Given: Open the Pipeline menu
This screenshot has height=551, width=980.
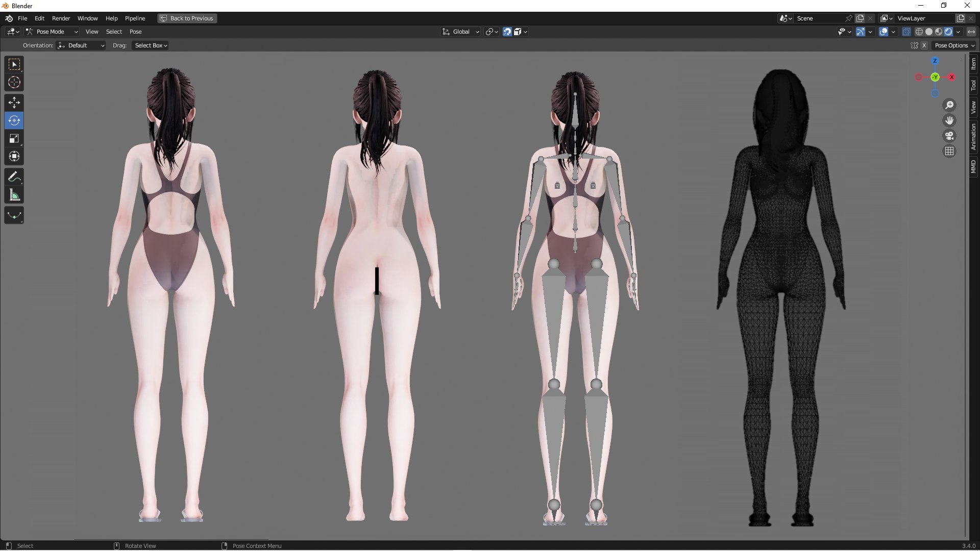Looking at the screenshot, I should (x=135, y=18).
